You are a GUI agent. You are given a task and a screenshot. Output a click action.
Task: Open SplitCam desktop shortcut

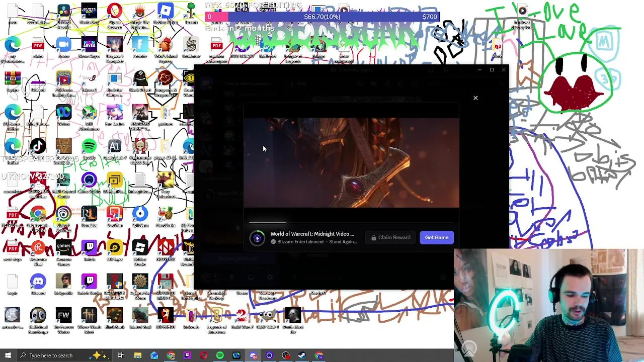(140, 217)
